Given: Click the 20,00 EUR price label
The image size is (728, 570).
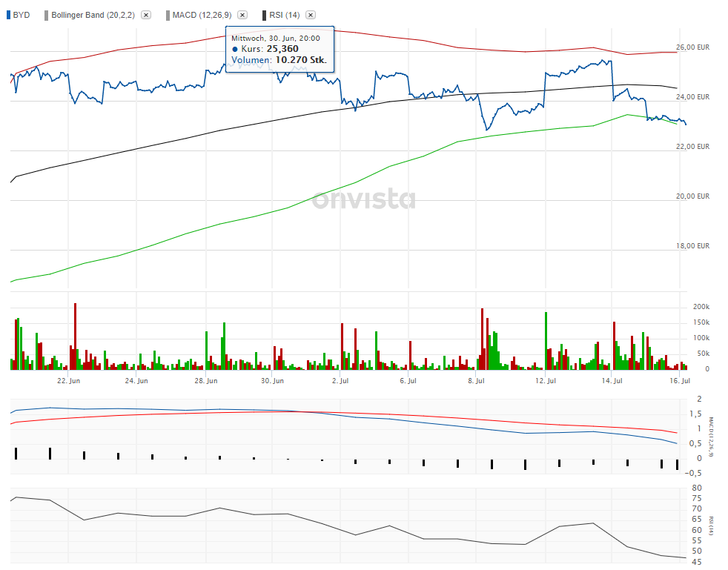Looking at the screenshot, I should click(x=692, y=196).
